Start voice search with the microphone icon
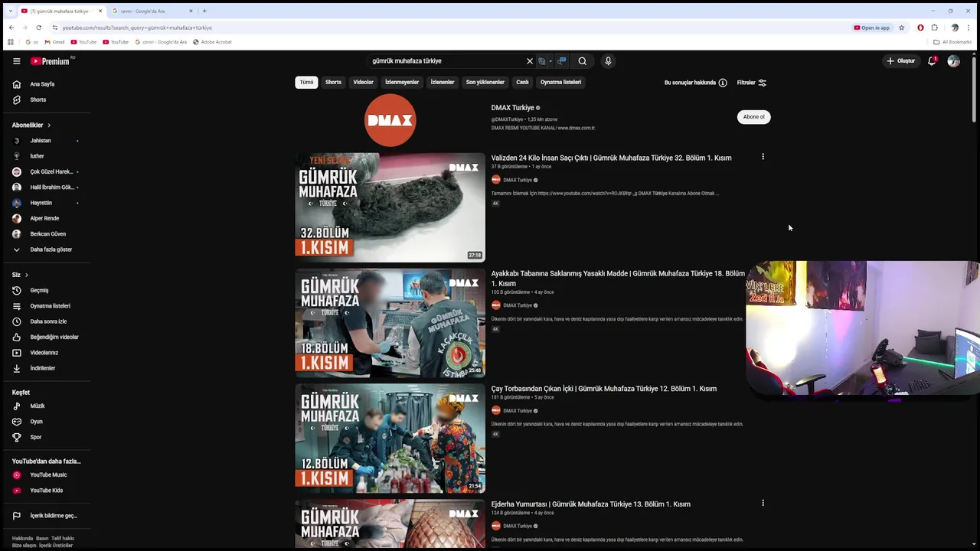 pyautogui.click(x=608, y=61)
